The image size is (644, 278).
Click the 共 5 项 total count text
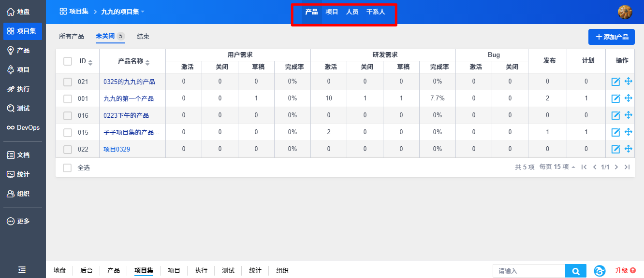tap(525, 167)
